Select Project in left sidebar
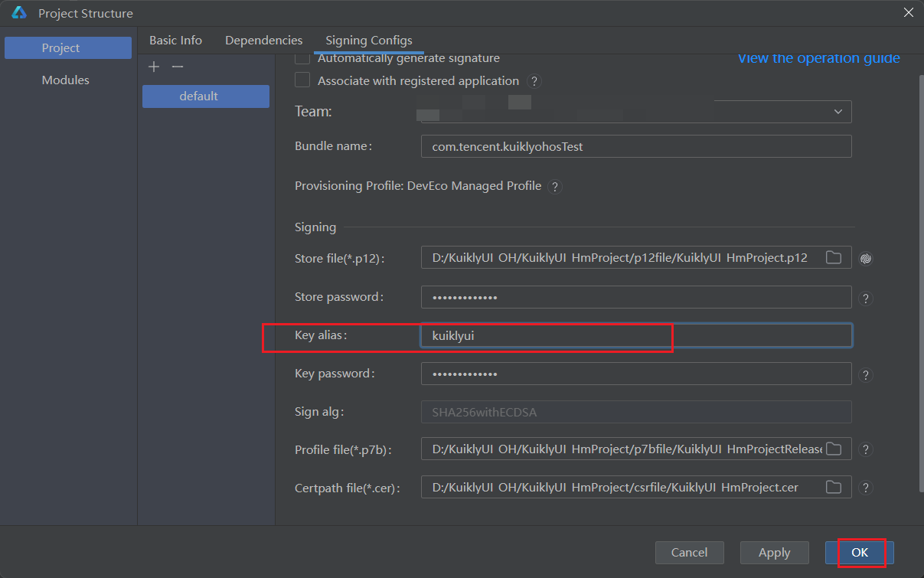This screenshot has width=924, height=578. coord(68,47)
